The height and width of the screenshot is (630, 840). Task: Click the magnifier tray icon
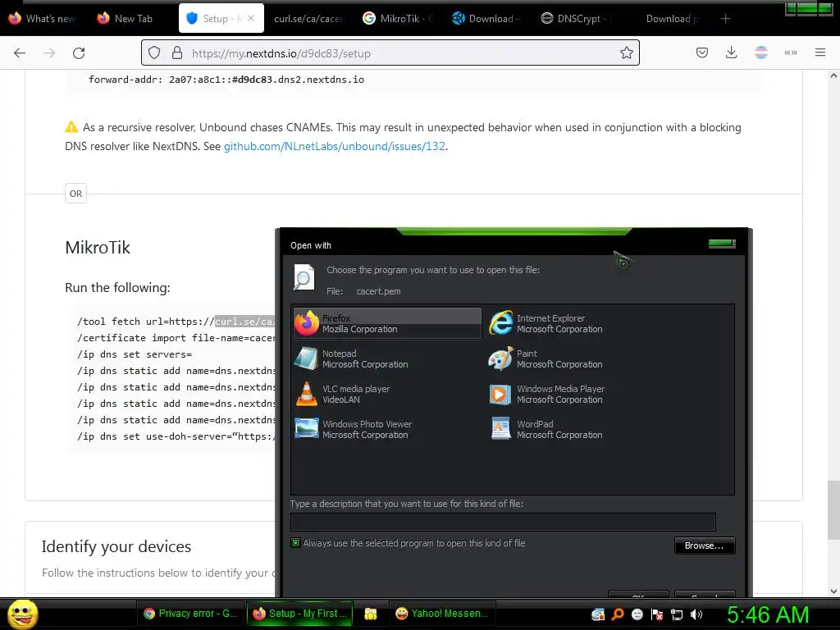click(x=617, y=614)
